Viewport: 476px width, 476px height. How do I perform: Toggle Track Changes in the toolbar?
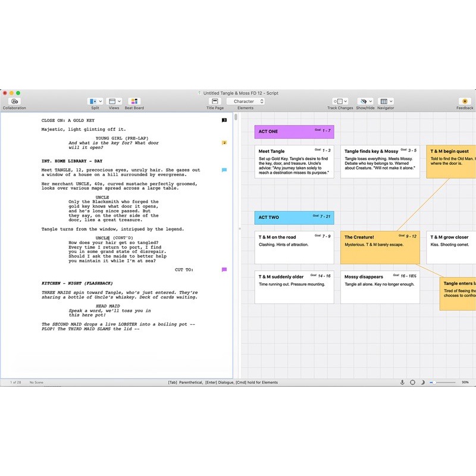[x=340, y=102]
